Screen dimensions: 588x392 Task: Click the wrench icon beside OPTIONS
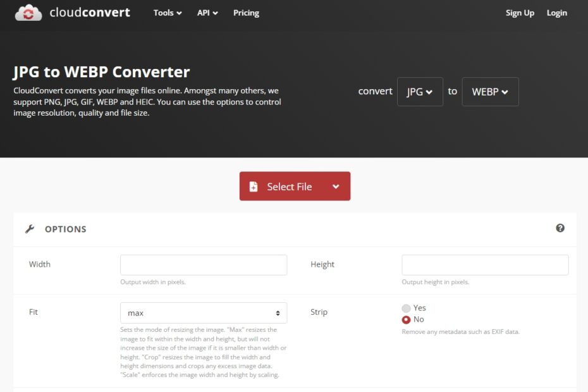(30, 229)
